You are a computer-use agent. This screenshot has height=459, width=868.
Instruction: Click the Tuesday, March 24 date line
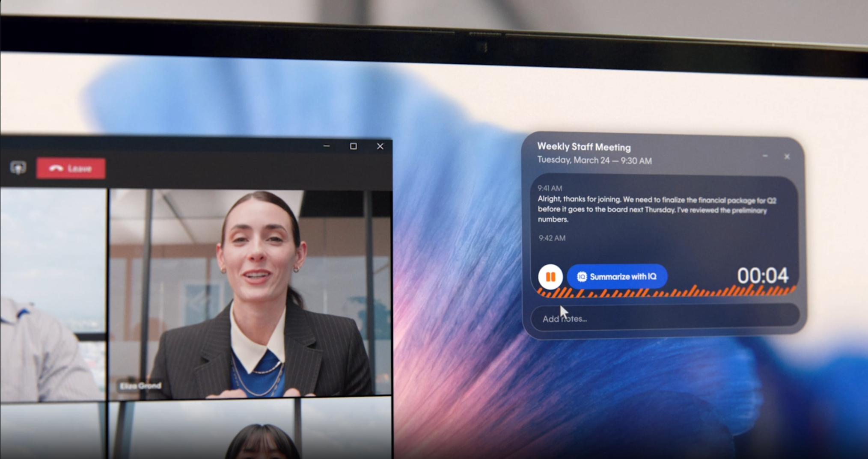click(x=594, y=160)
